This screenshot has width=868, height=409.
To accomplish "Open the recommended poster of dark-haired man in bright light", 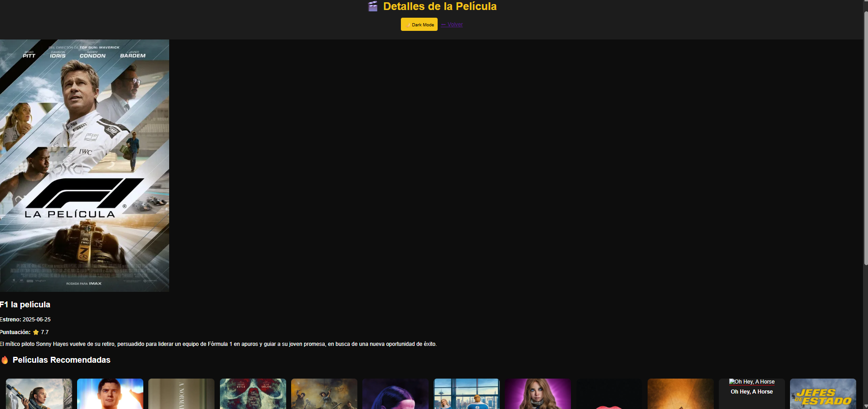I will pyautogui.click(x=110, y=394).
